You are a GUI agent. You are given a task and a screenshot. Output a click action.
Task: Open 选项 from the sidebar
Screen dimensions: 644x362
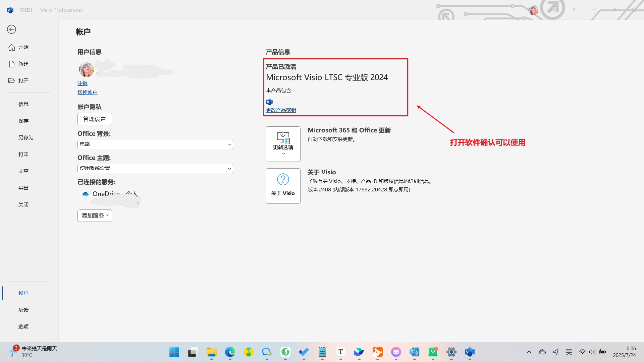tap(23, 326)
